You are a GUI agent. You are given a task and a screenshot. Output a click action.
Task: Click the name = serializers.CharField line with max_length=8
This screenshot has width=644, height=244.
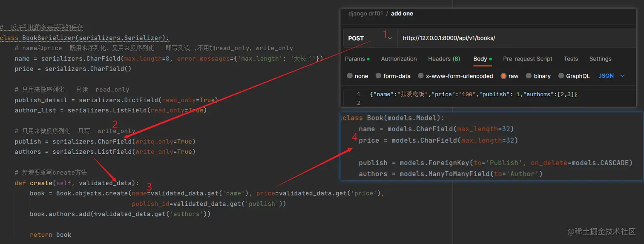click(x=169, y=58)
